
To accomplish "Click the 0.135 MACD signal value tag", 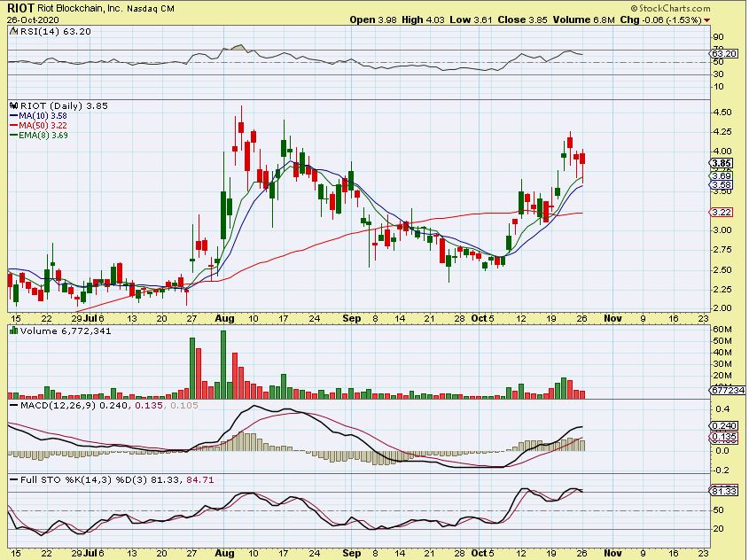I will click(x=724, y=437).
